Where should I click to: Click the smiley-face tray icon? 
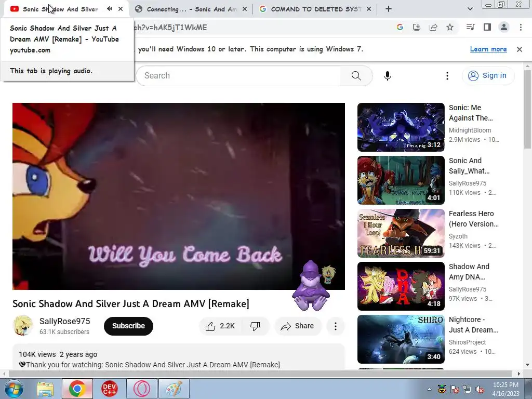tap(442, 389)
